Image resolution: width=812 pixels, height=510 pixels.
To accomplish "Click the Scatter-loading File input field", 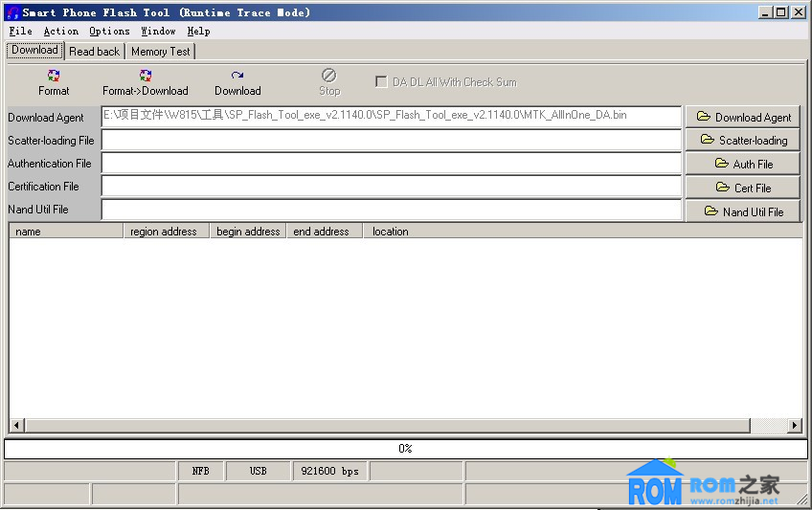I will tap(392, 140).
